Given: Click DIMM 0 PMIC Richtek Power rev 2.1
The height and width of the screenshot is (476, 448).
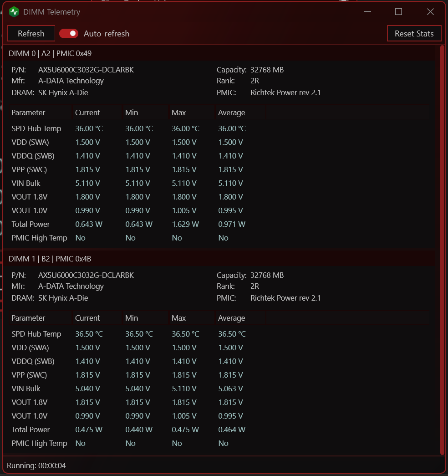Looking at the screenshot, I should click(x=285, y=92).
